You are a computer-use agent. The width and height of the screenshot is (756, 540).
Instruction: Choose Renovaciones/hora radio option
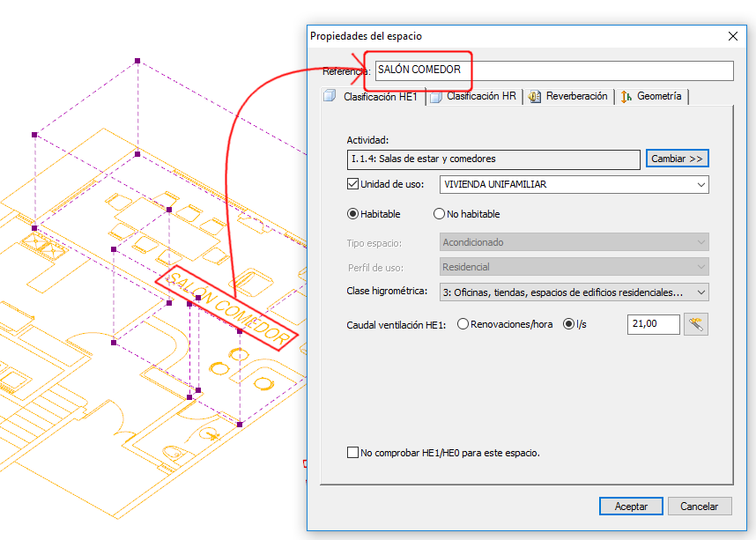coord(463,324)
